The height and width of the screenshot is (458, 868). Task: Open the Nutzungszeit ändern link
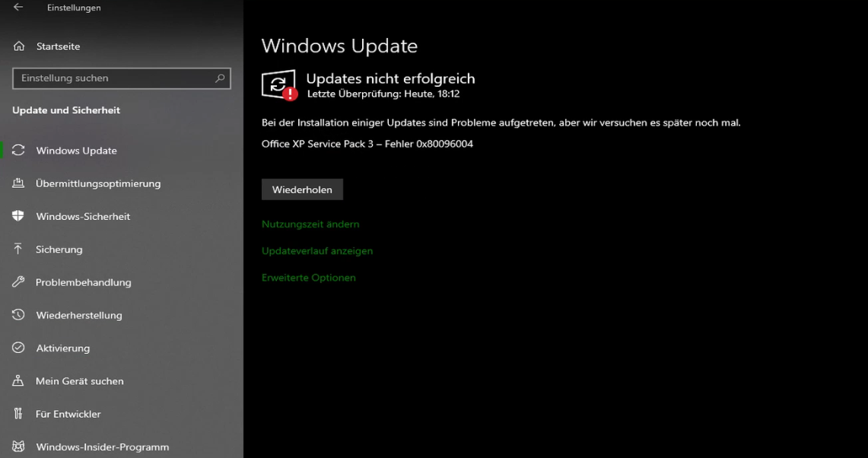(x=310, y=224)
